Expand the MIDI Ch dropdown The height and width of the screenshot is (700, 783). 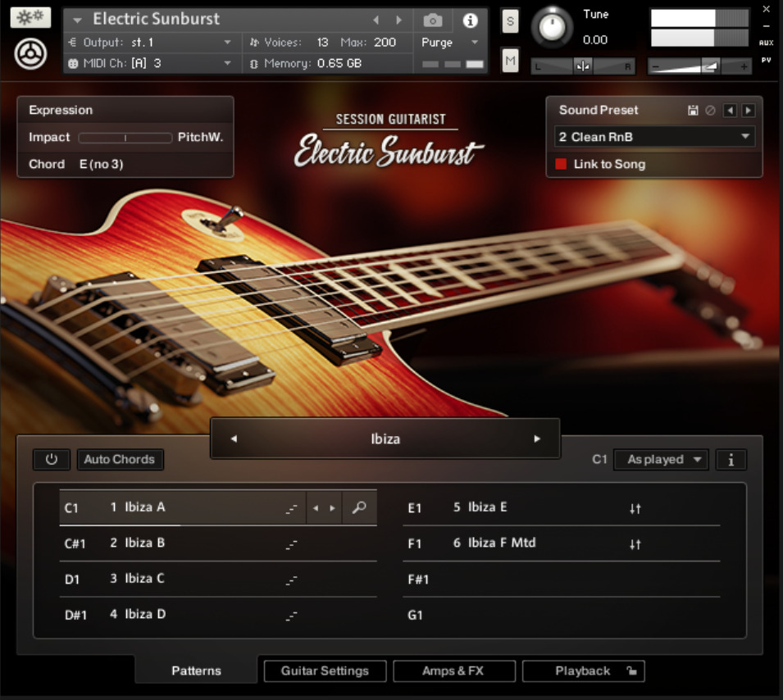227,63
